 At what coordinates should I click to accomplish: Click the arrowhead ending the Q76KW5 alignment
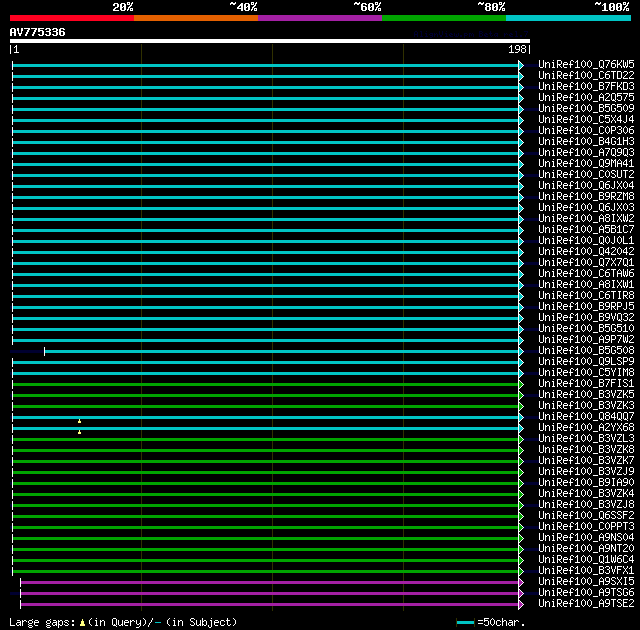(521, 65)
